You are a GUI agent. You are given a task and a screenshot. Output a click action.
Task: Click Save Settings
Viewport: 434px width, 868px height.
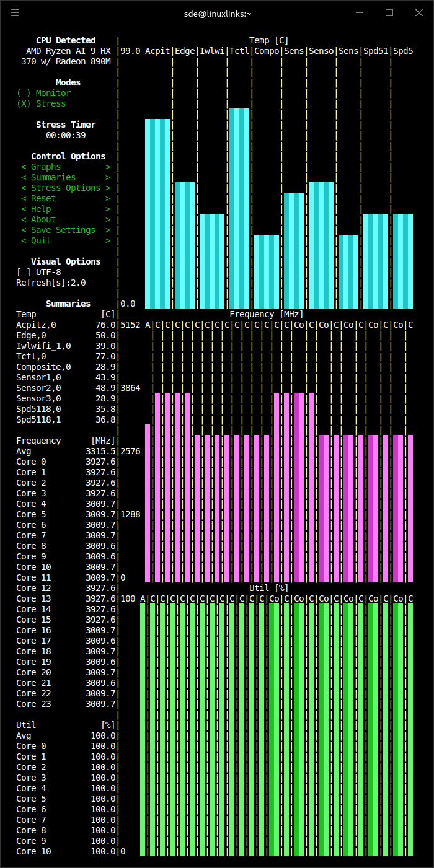tap(63, 230)
